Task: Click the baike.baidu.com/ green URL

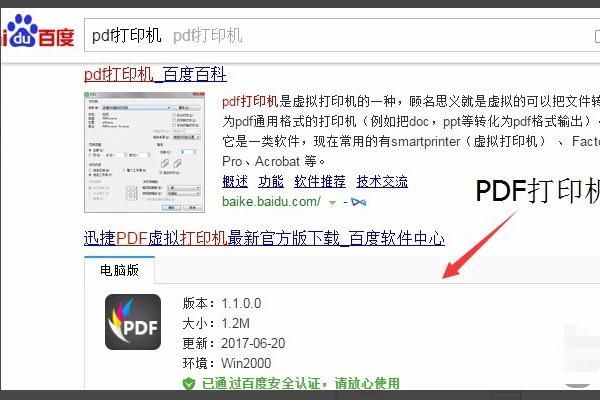Action: pos(271,201)
